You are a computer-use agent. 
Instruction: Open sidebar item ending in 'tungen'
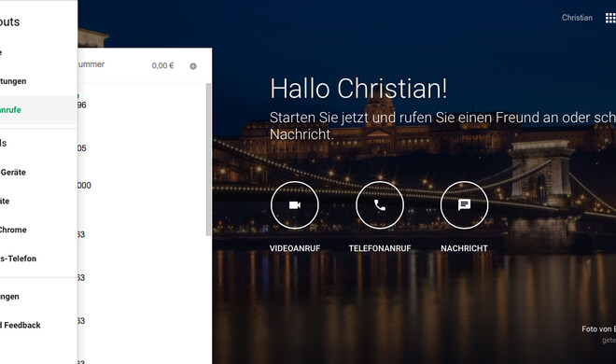click(38, 81)
